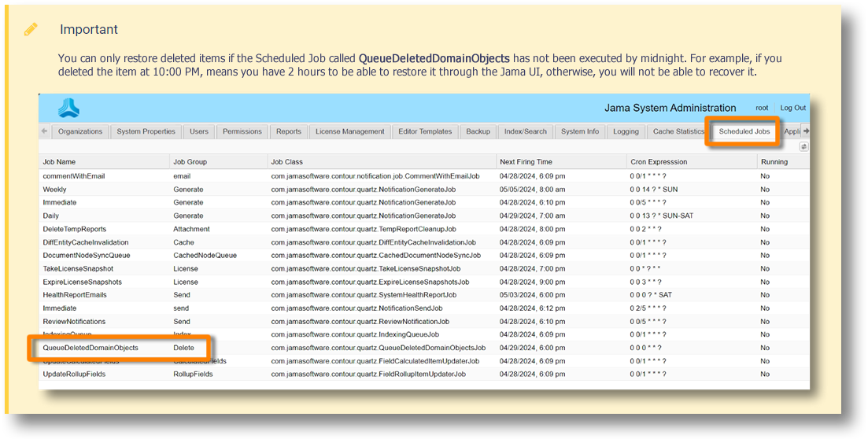Viewport: 868px width, 439px height.
Task: Click the 04/29/2024, 6:00 pm firing time
Action: [533, 348]
